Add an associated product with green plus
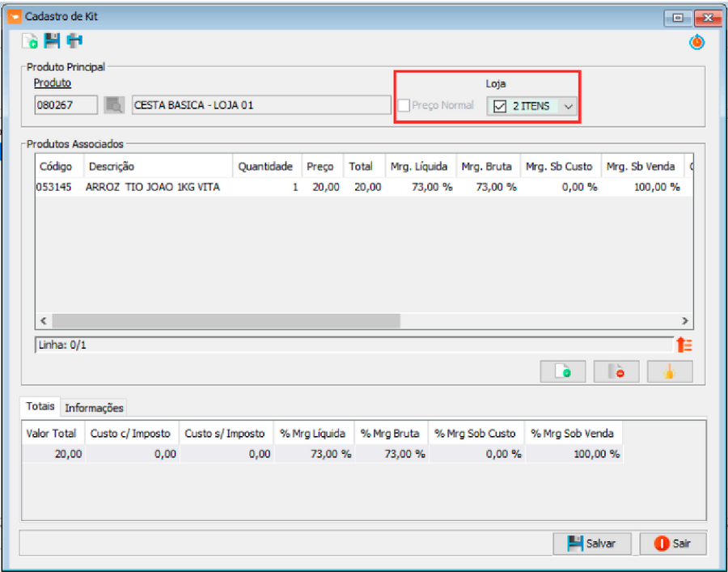This screenshot has width=728, height=572. point(563,371)
